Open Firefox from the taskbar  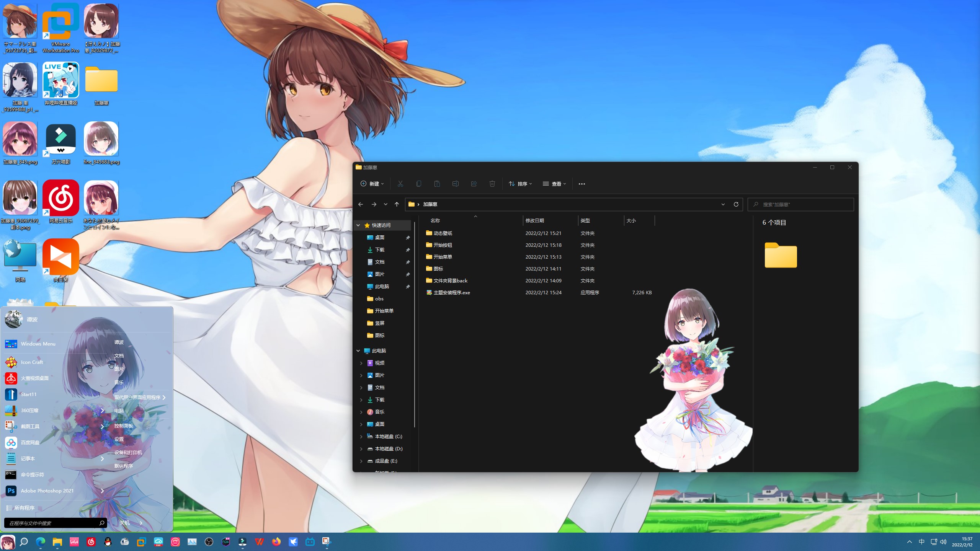coord(276,541)
